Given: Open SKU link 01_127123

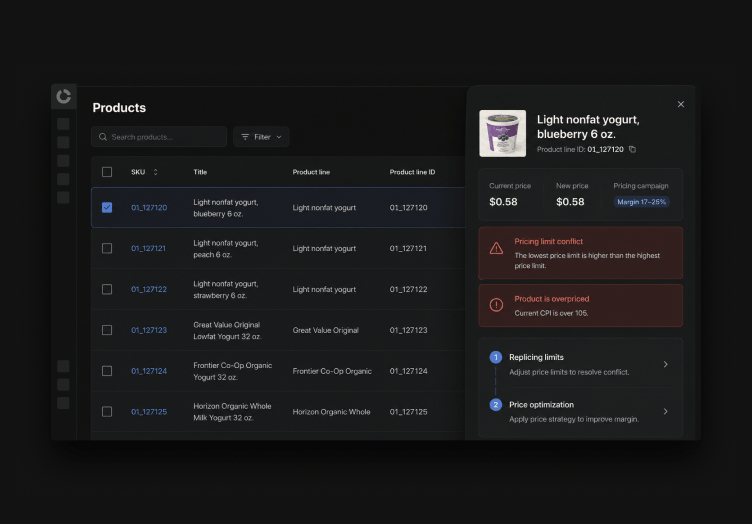Looking at the screenshot, I should click(149, 330).
